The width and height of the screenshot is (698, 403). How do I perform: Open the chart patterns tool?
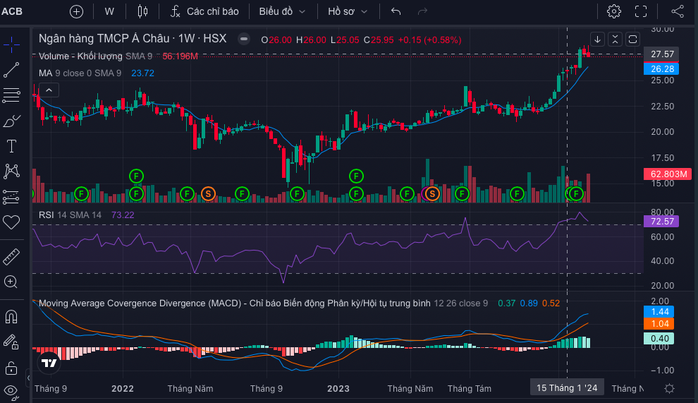(x=11, y=171)
